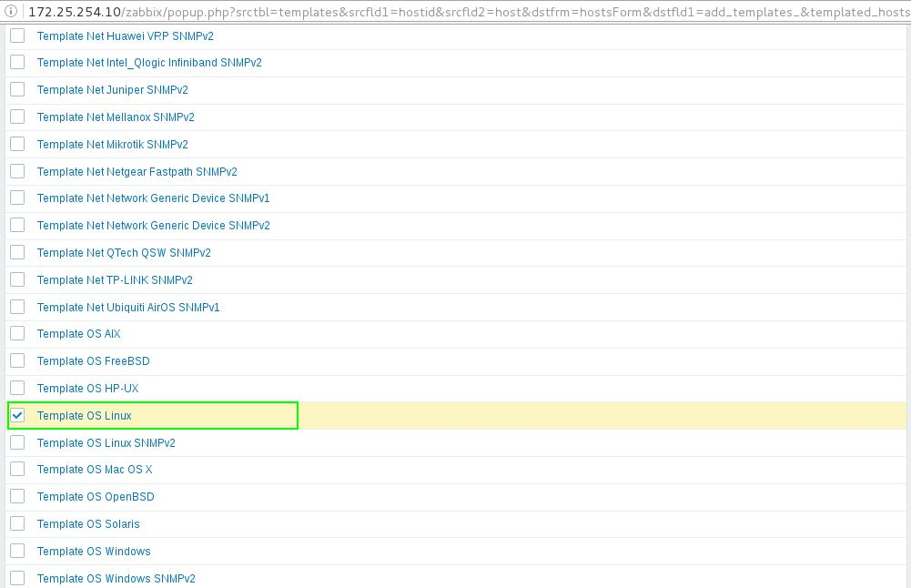Check the Template Net Ubiquiti AirOS SNMPv1 box
This screenshot has width=911, height=588.
pyautogui.click(x=17, y=307)
